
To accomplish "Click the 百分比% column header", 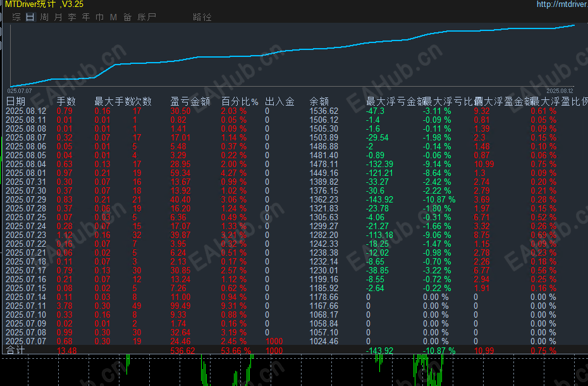I will coord(240,101).
